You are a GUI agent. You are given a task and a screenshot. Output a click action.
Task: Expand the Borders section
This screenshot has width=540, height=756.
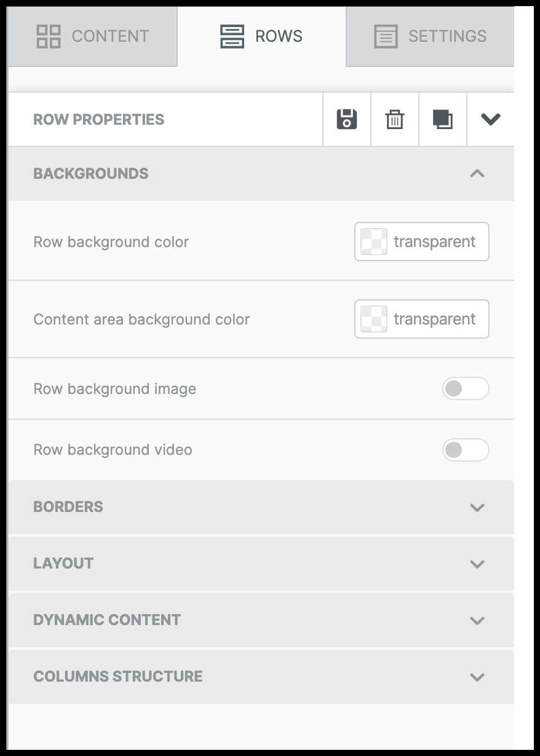pyautogui.click(x=477, y=507)
